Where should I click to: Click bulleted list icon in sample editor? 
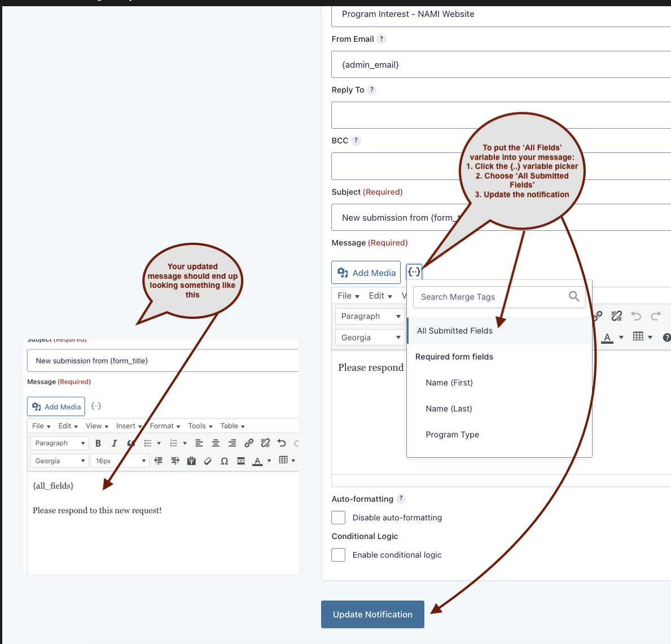coord(148,443)
